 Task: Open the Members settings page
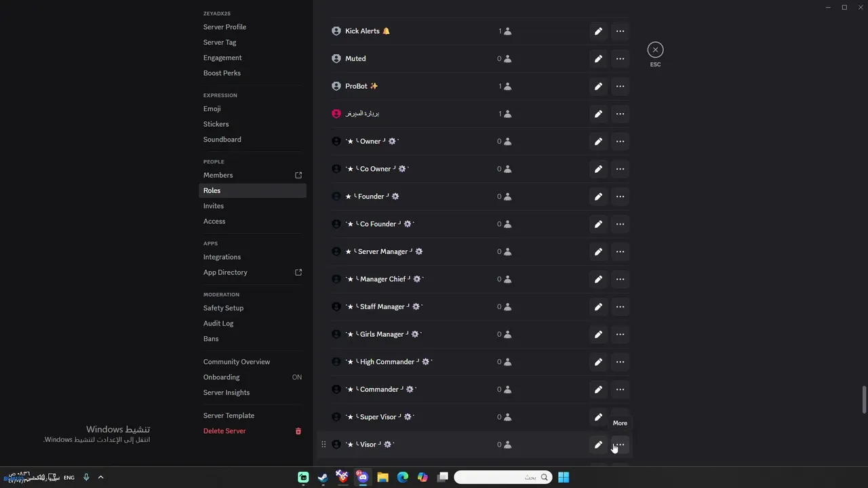coord(218,176)
